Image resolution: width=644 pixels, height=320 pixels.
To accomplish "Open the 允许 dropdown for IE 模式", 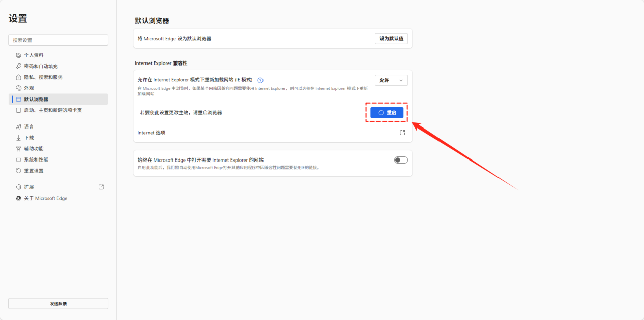I will (391, 80).
